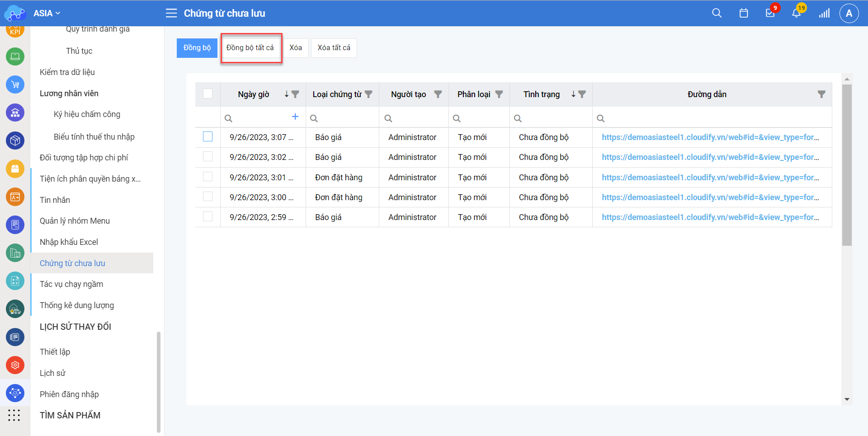Open Kiểm tra dữ liệu menu item
Image resolution: width=868 pixels, height=436 pixels.
click(x=67, y=72)
